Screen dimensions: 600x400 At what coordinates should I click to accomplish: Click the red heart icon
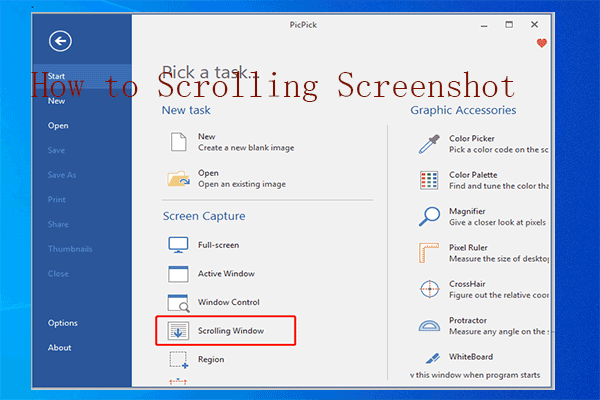[x=541, y=43]
